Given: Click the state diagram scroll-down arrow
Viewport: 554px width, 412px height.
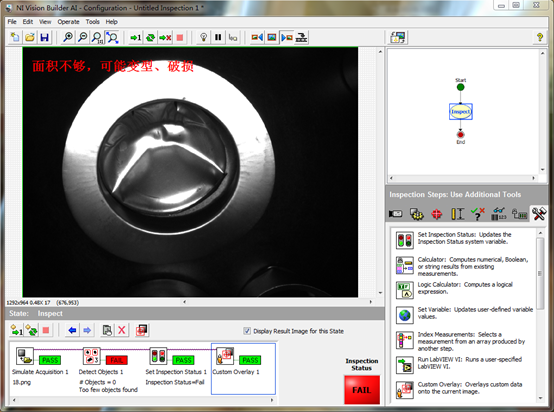Looking at the screenshot, I should (542, 170).
